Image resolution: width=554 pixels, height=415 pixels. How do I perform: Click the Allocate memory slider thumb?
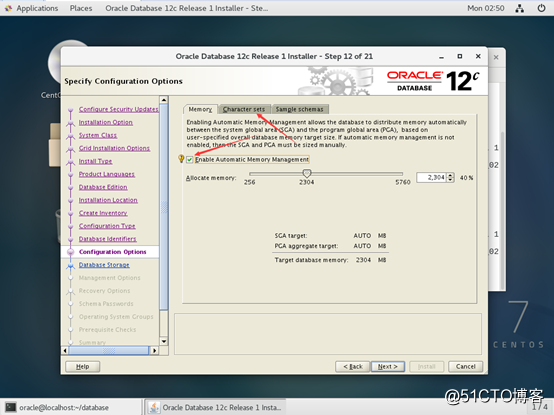pyautogui.click(x=307, y=173)
